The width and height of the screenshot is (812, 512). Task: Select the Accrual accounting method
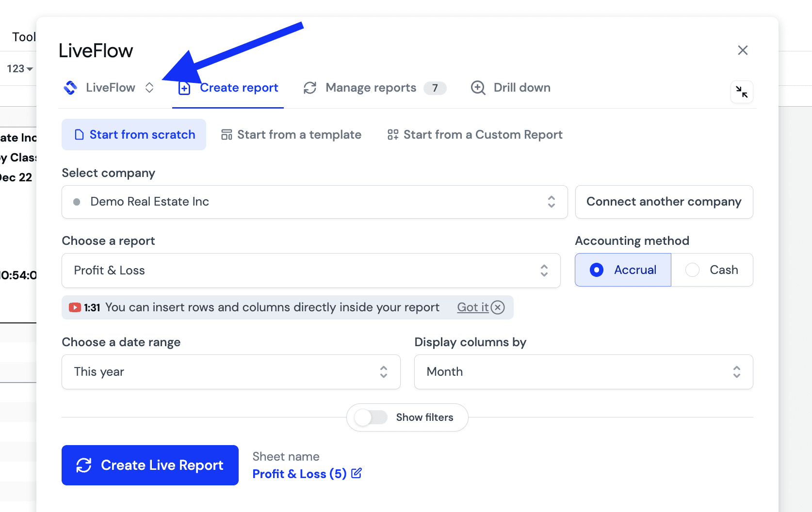tap(623, 270)
